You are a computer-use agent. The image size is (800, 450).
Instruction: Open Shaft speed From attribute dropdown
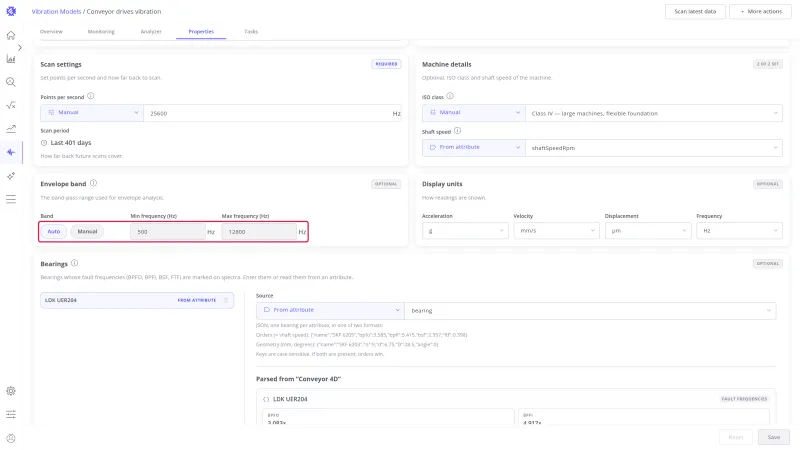point(473,147)
